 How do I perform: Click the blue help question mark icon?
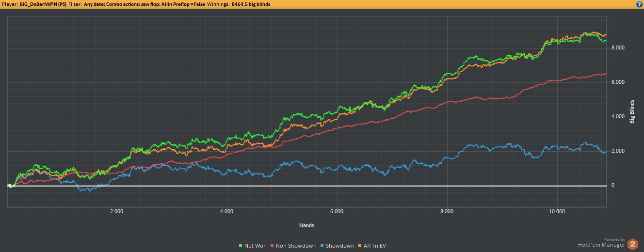click(x=640, y=4)
